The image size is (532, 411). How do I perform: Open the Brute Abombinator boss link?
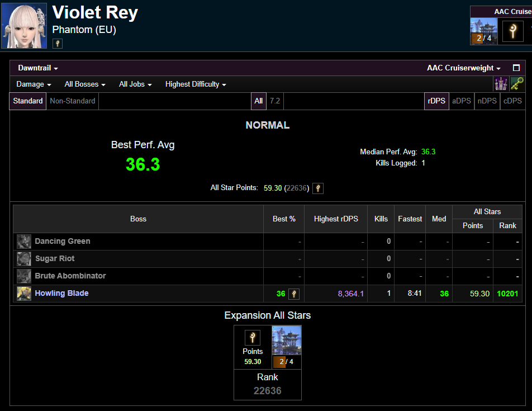pyautogui.click(x=70, y=276)
